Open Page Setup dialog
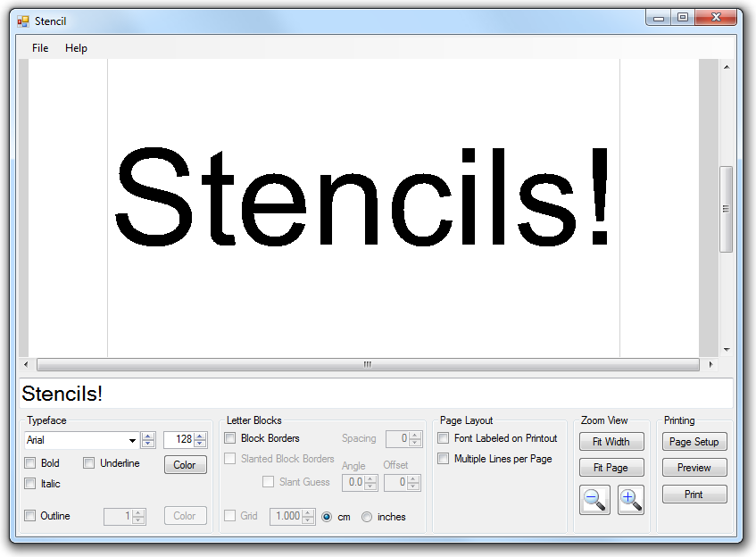Image resolution: width=756 pixels, height=557 pixels. pos(694,441)
